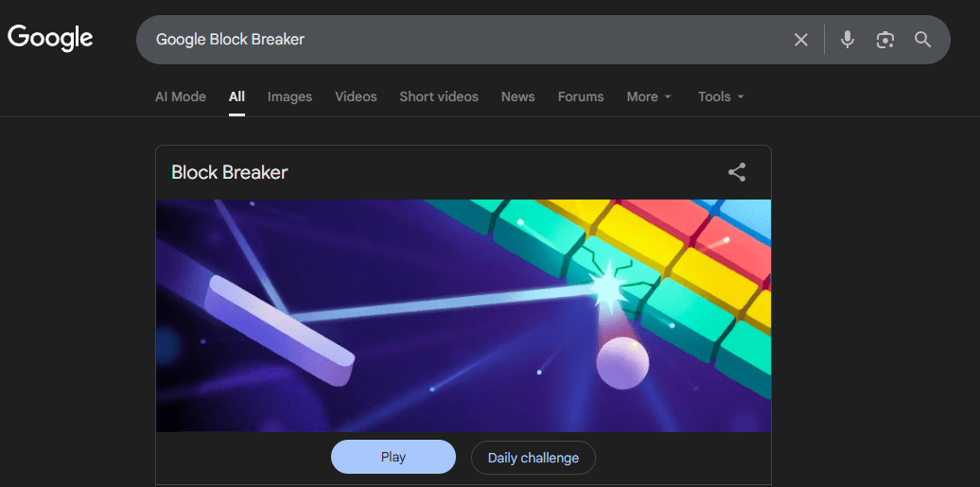Click the magnifying glass search icon
This screenshot has width=980, height=487.
(922, 40)
